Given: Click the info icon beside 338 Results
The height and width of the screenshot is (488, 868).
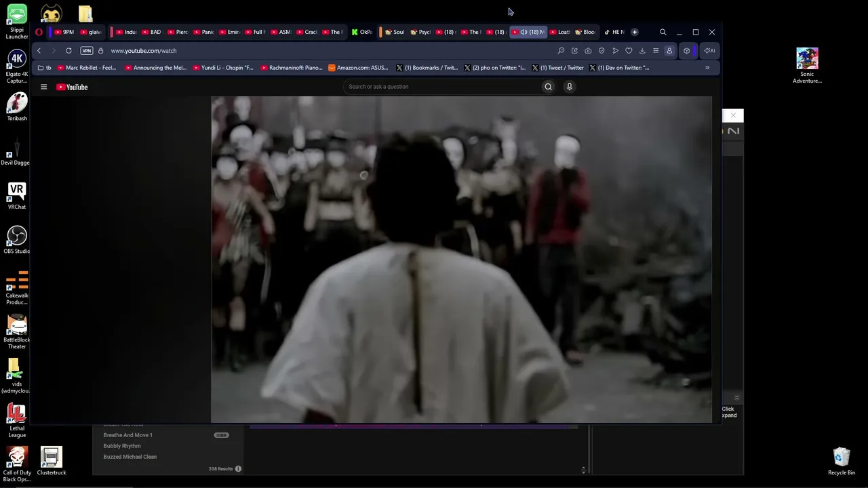Looking at the screenshot, I should pyautogui.click(x=238, y=469).
